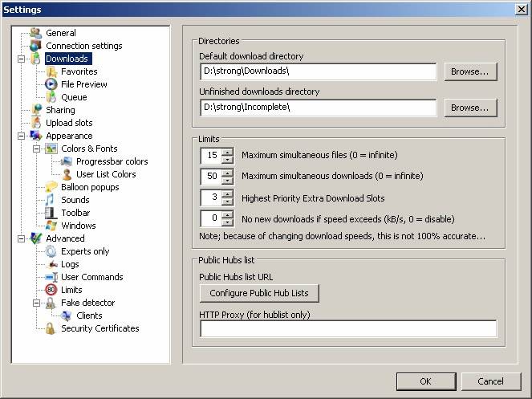Viewport: 532px width, 399px height.
Task: Select User List Colors in tree
Action: pos(106,174)
